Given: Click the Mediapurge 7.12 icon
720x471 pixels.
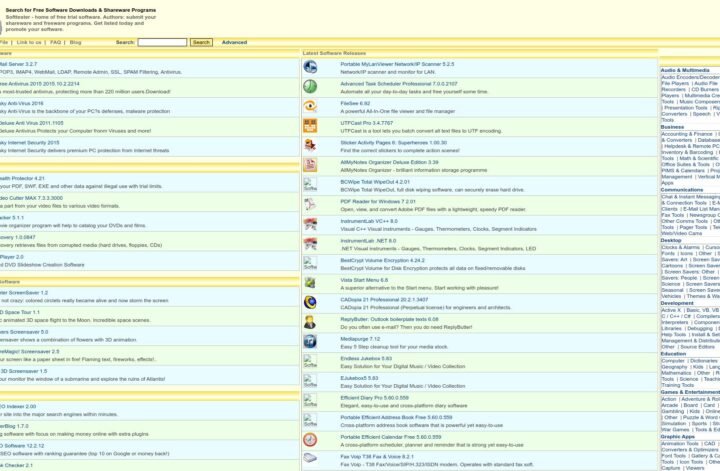Looking at the screenshot, I should click(x=310, y=342).
